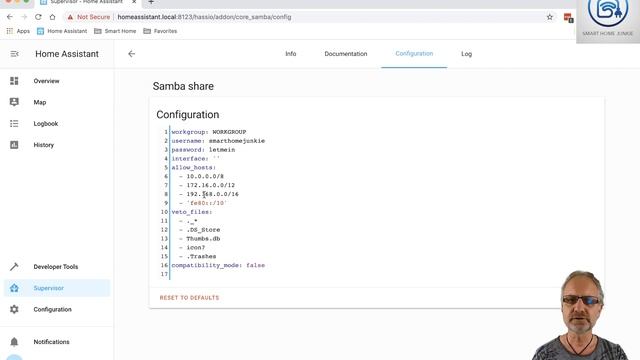Click the compatibility_mode false line
Screen dimensions: 640x360
click(x=218, y=265)
